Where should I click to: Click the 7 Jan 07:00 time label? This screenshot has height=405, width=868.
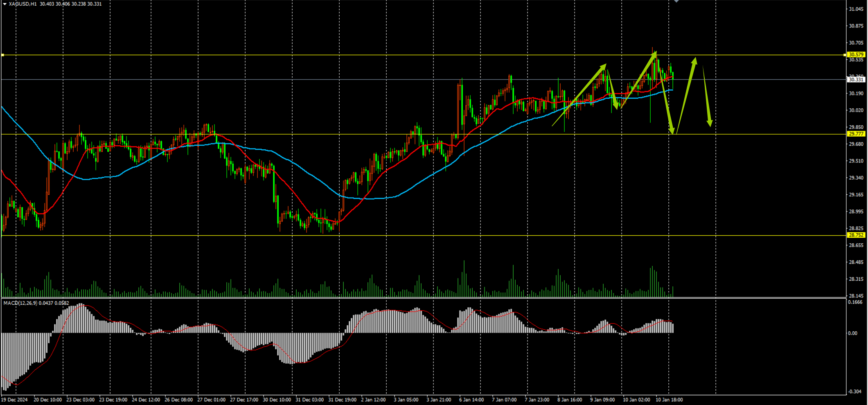click(x=504, y=400)
